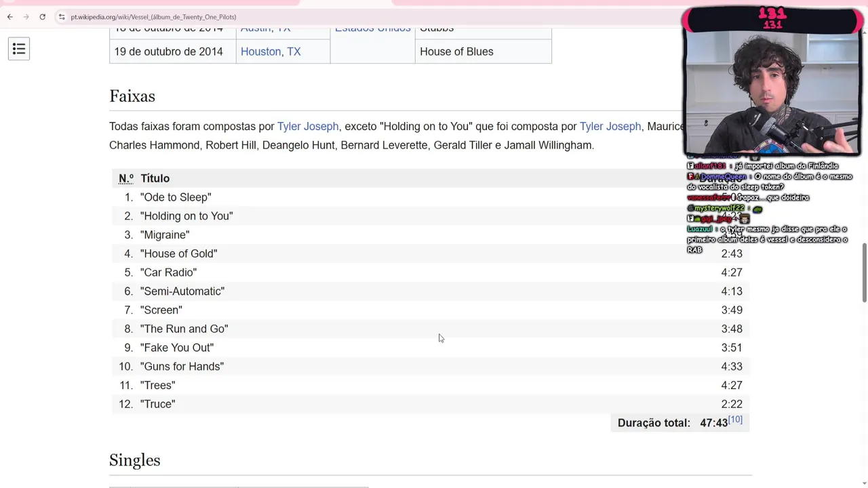
Task: Select track "Trees"
Action: (x=157, y=385)
